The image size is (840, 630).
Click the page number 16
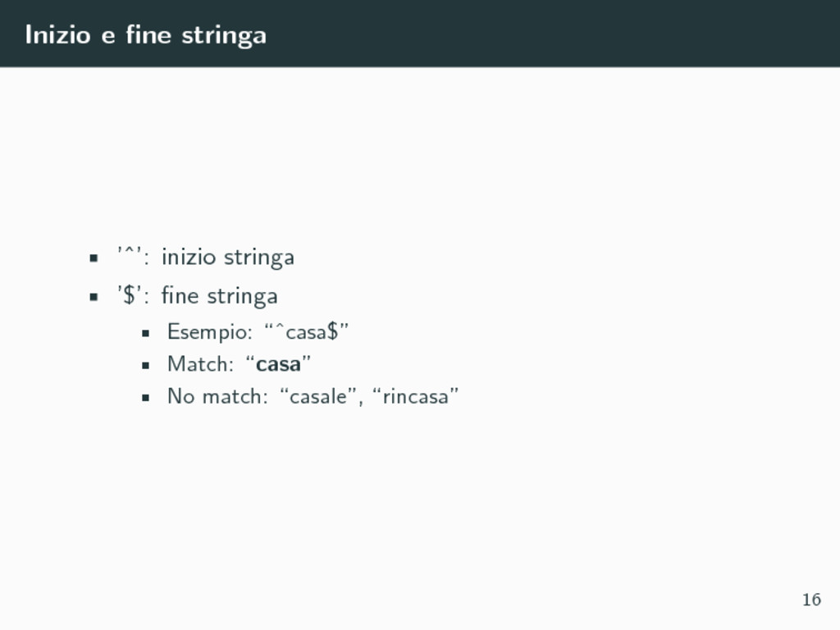pyautogui.click(x=811, y=600)
